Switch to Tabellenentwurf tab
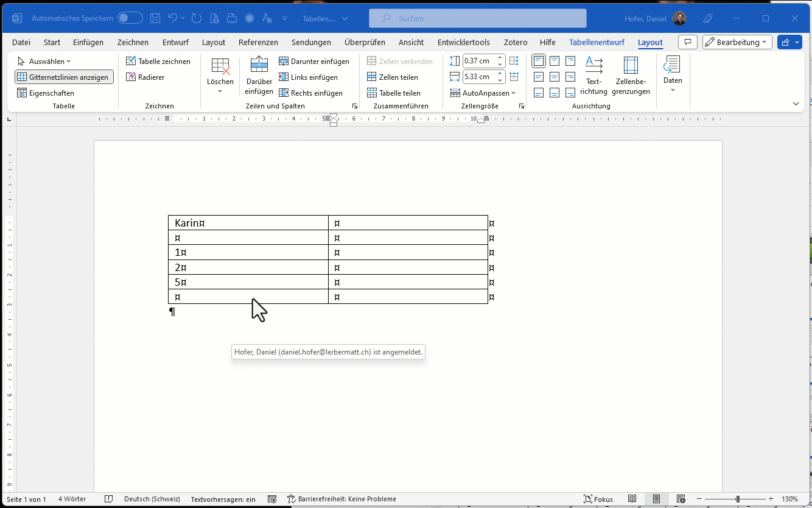Viewport: 812px width, 508px height. click(597, 42)
